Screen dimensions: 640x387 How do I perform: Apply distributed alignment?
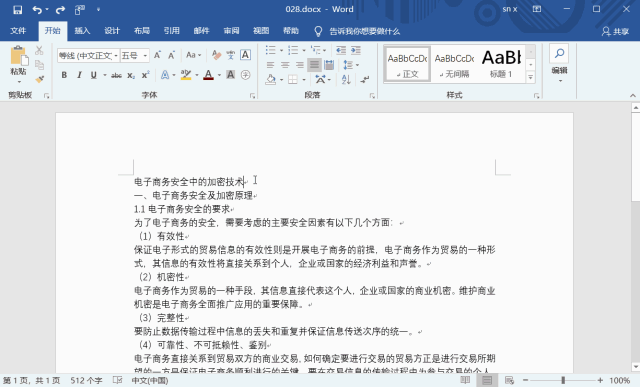click(329, 65)
